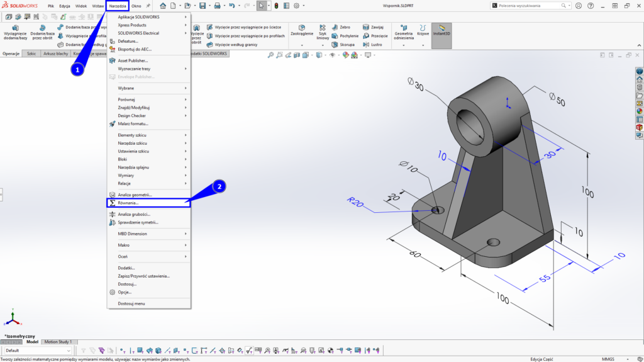Expand the Geometria odniesienia dropdown arrow

tap(404, 45)
